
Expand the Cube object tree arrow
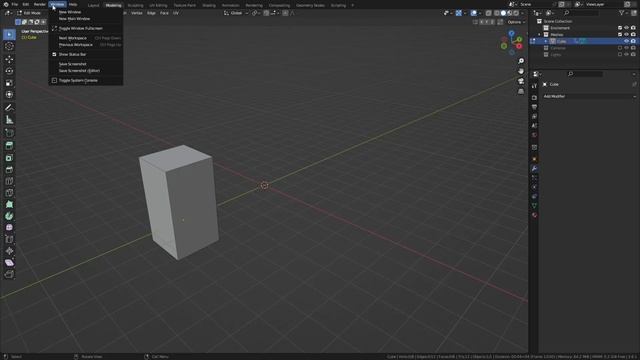pos(546,41)
